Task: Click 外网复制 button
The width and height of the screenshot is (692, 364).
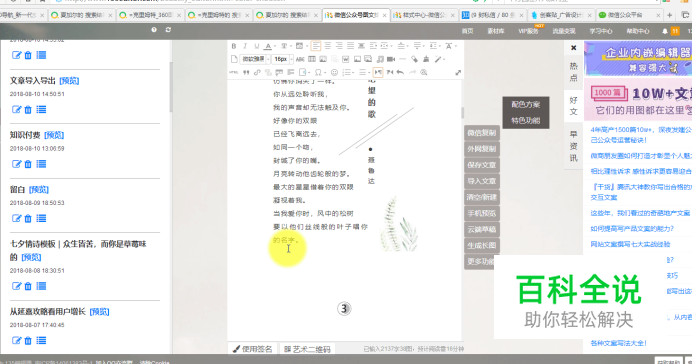Action: 481,149
